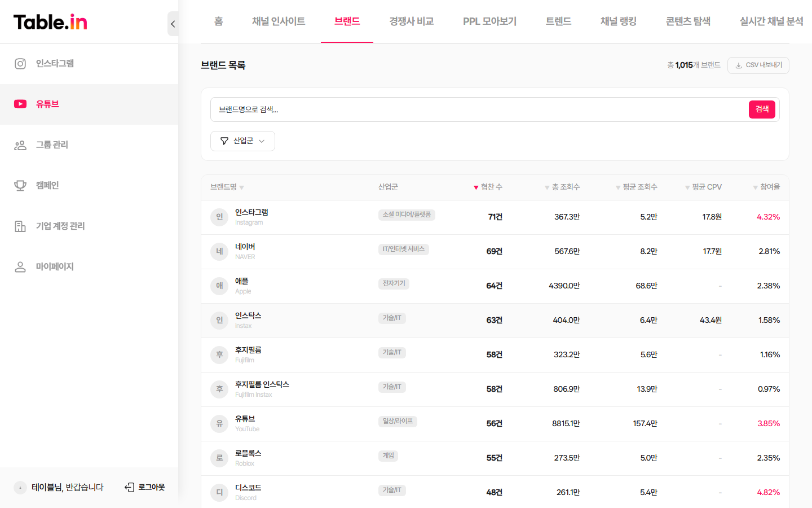Click the brand name search input field
The height and width of the screenshot is (508, 812).
coord(479,109)
